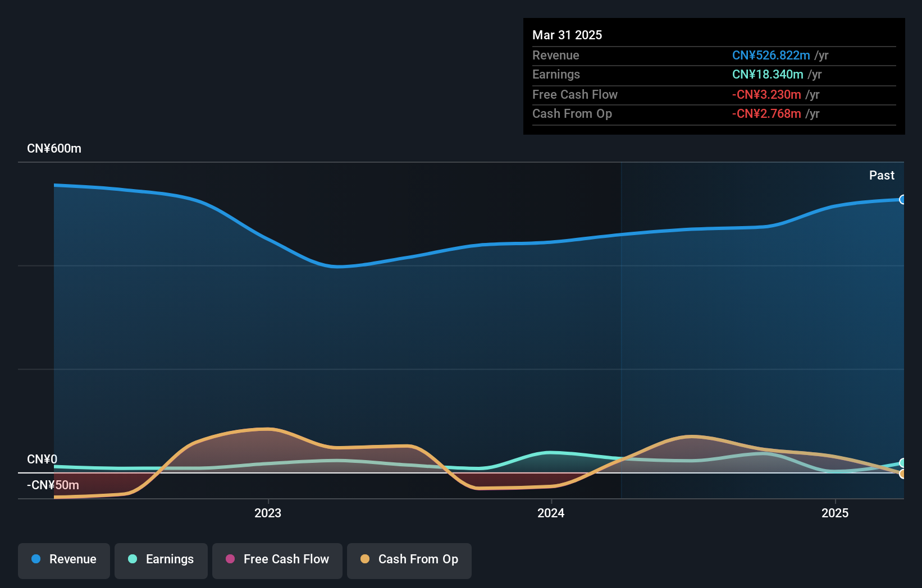The width and height of the screenshot is (922, 588).
Task: Select the Revenue endpoint marker on the blue line
Action: point(902,199)
